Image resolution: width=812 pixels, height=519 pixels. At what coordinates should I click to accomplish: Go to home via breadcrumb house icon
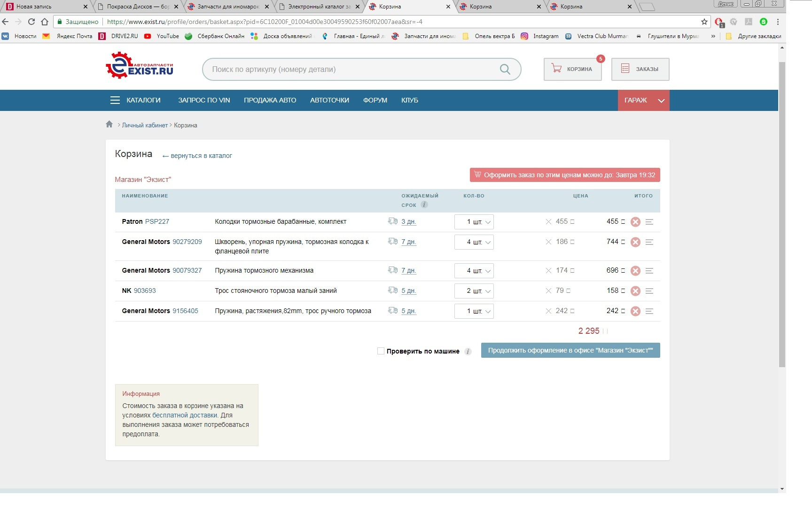(109, 124)
